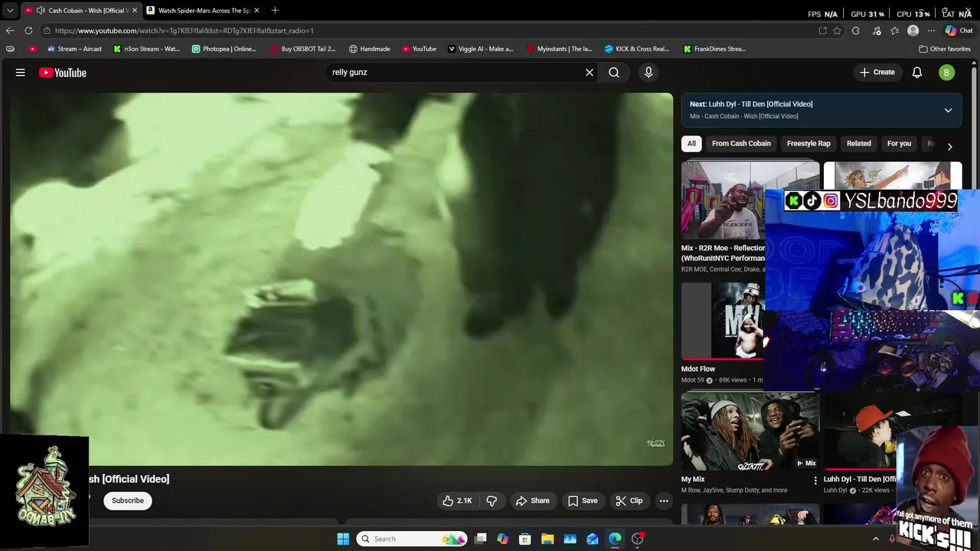Viewport: 980px width, 551px height.
Task: Open 'Photopea | Online...' bookmark
Action: 224,49
